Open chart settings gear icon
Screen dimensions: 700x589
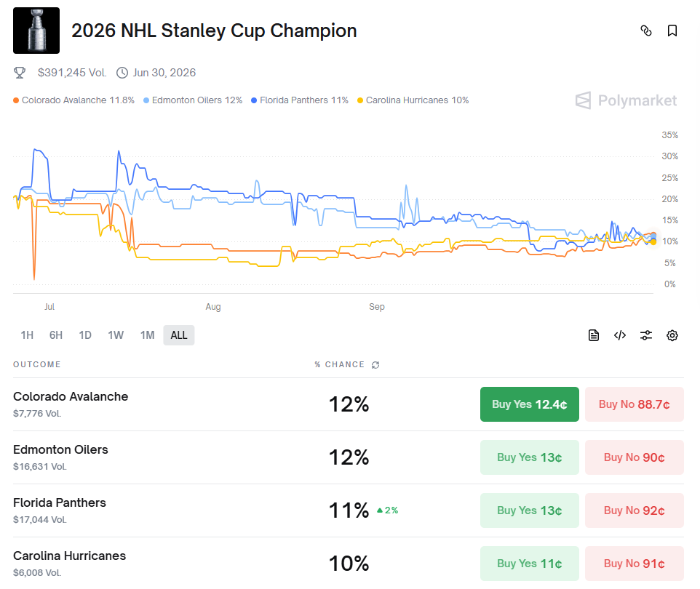pos(672,335)
